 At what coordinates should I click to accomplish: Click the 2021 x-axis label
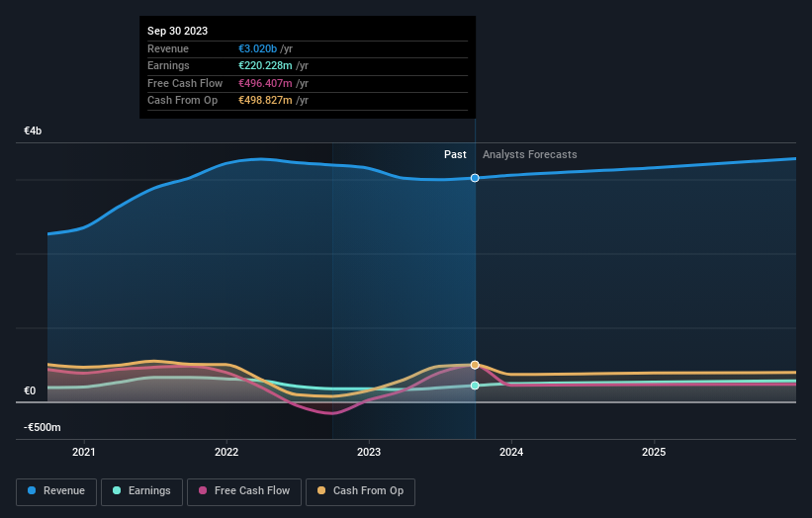click(x=84, y=452)
